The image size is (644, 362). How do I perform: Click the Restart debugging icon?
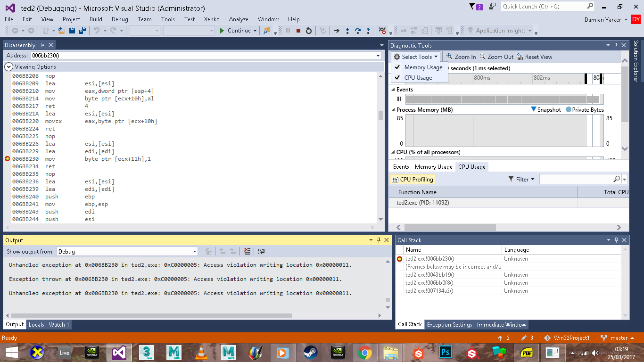tap(309, 31)
